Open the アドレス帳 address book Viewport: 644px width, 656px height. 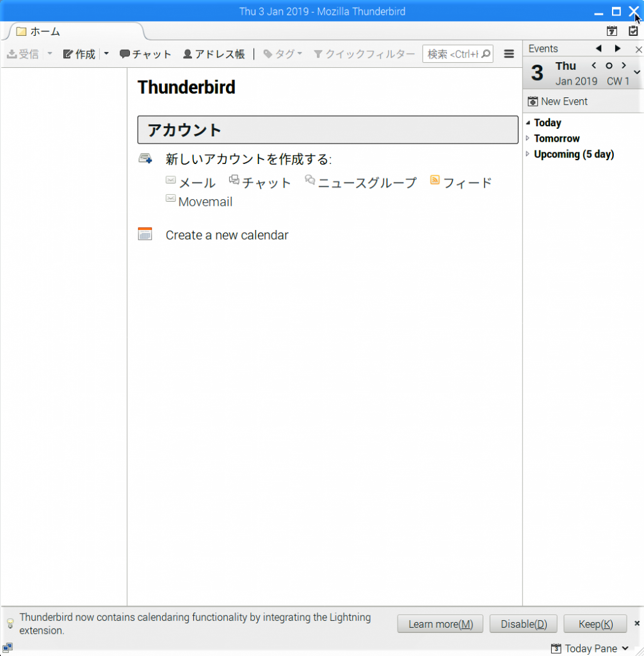[x=214, y=54]
